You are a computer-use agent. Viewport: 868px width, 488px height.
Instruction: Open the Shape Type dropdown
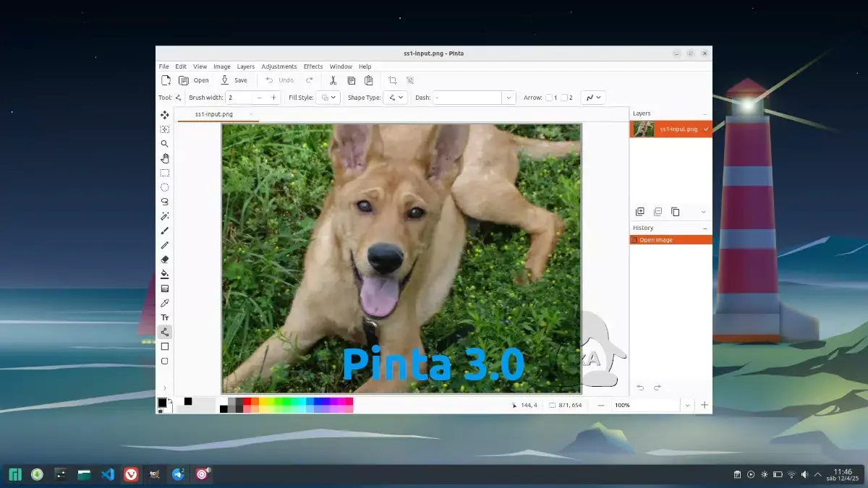396,98
